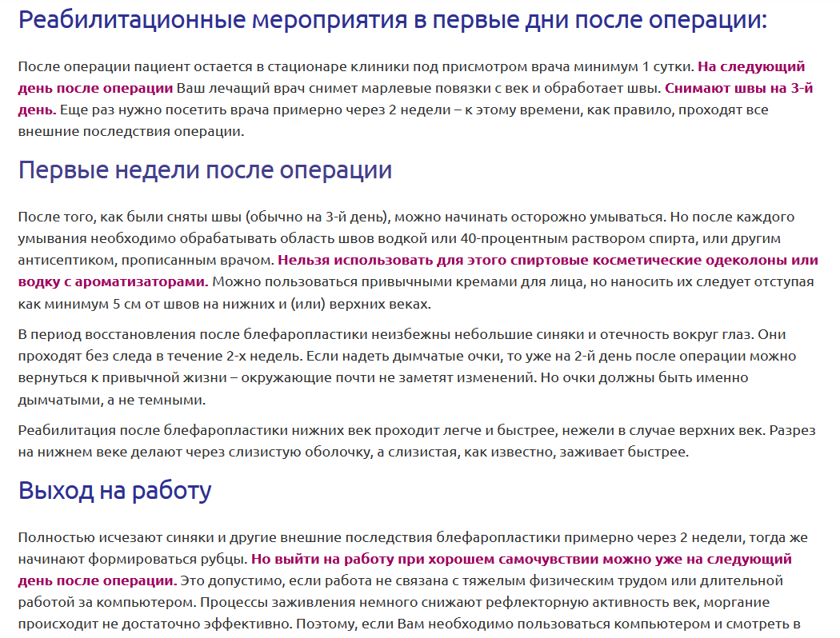This screenshot has width=840, height=638.
Task: Click the line starting 'После того, как были сняты швы'
Action: click(x=406, y=217)
